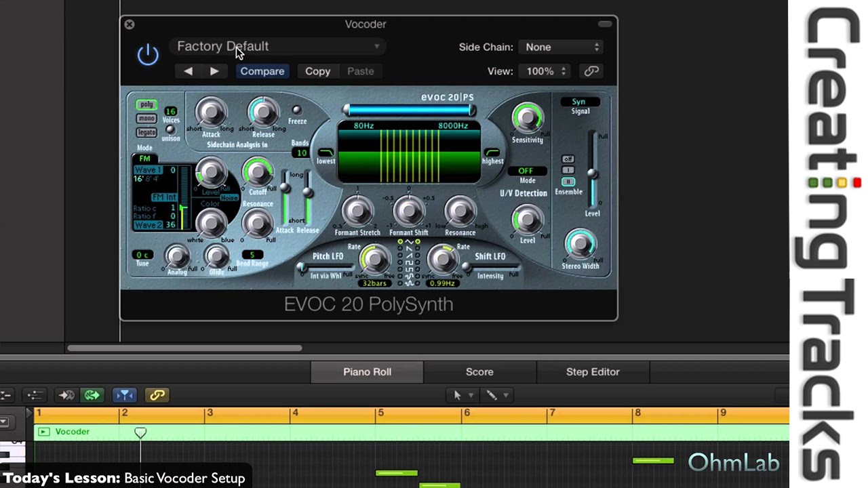This screenshot has width=868, height=488.
Task: Click the highest band filter icon
Action: coord(492,153)
